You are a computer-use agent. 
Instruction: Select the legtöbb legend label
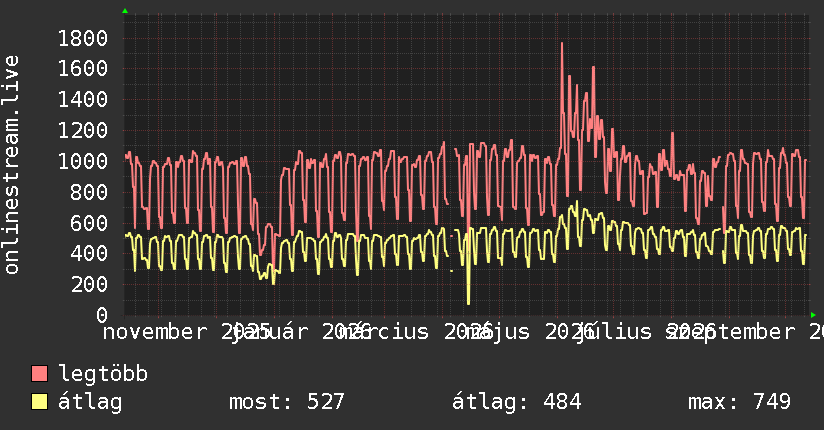[x=103, y=374]
